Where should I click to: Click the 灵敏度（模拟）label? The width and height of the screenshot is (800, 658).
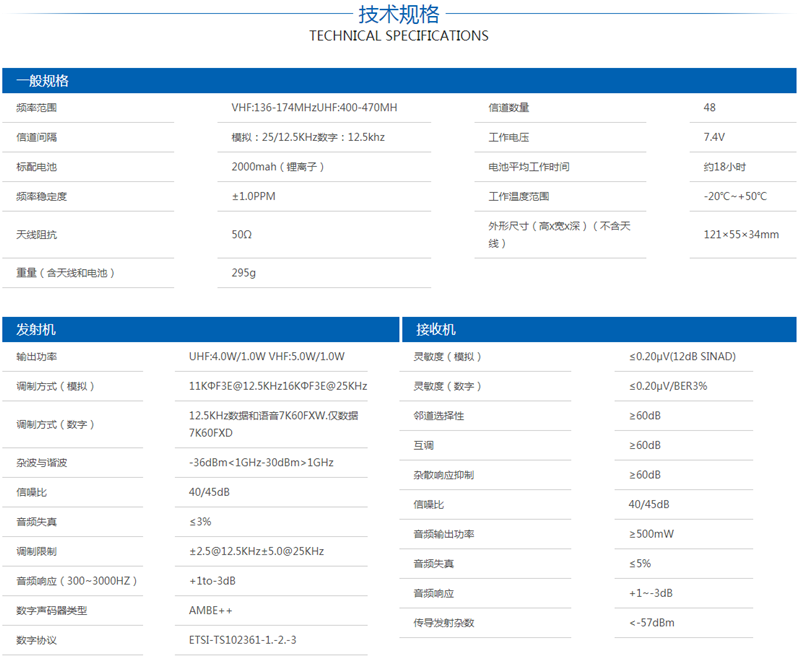click(447, 357)
